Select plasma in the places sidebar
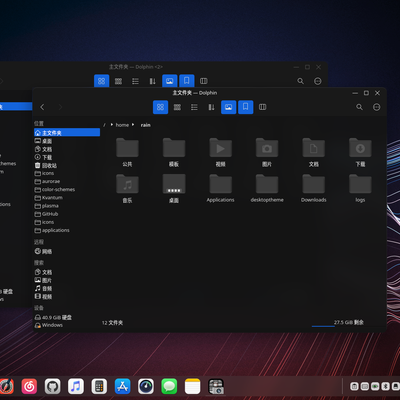 pyautogui.click(x=67, y=206)
